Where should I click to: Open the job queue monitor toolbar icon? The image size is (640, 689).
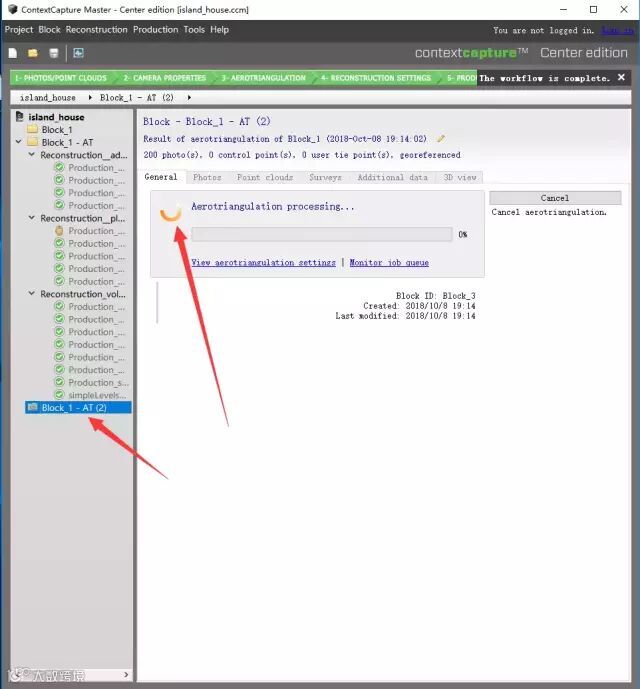click(x=78, y=53)
